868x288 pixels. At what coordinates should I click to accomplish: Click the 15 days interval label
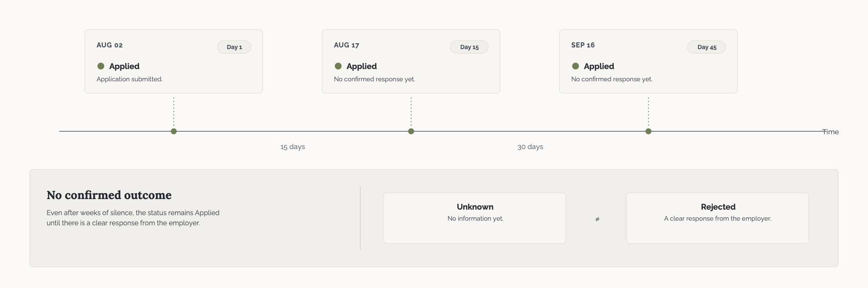click(292, 147)
